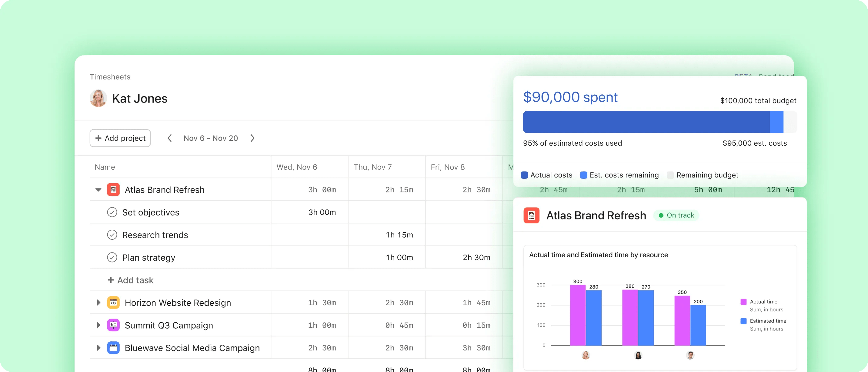Toggle the Research trends completion check
The height and width of the screenshot is (372, 868).
(112, 235)
